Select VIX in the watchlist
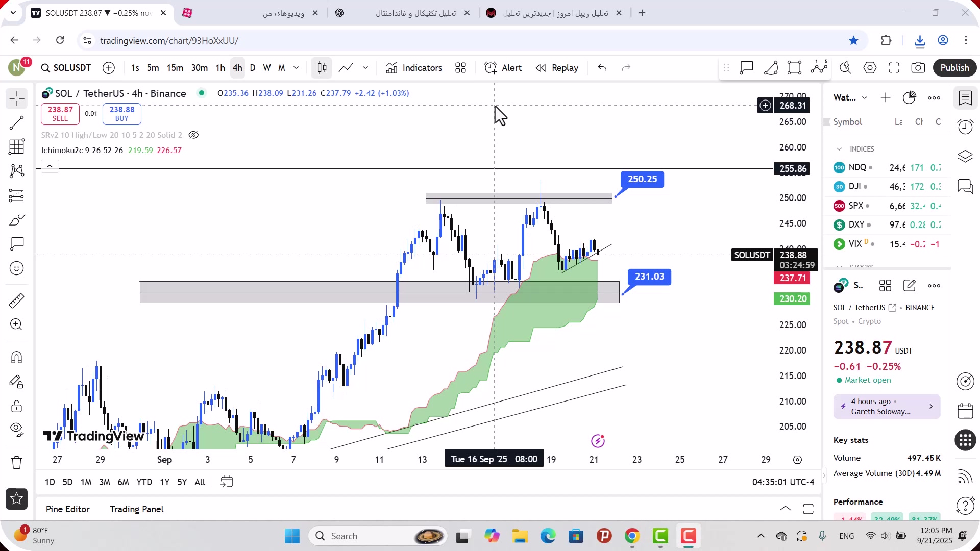The width and height of the screenshot is (980, 551). (887, 244)
